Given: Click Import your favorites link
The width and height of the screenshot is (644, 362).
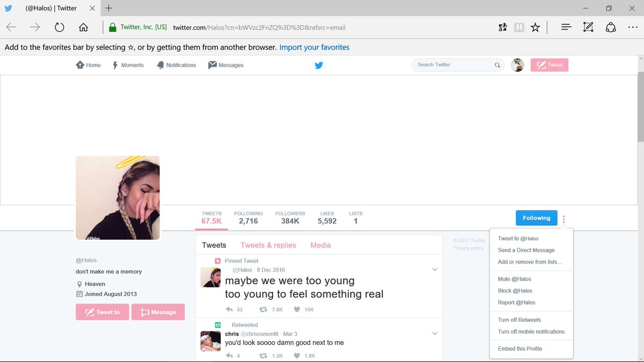Looking at the screenshot, I should [314, 47].
